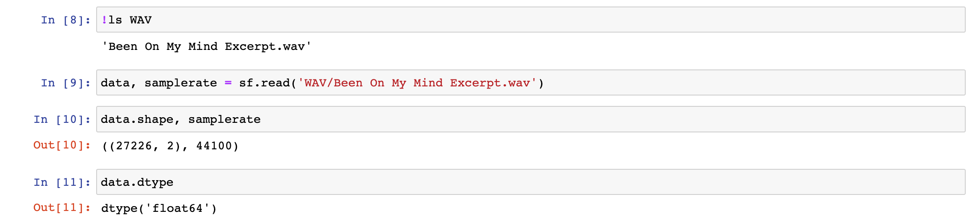Focus the sf.read code cell
Image resolution: width=980 pixels, height=224 pixels.
pos(531,82)
